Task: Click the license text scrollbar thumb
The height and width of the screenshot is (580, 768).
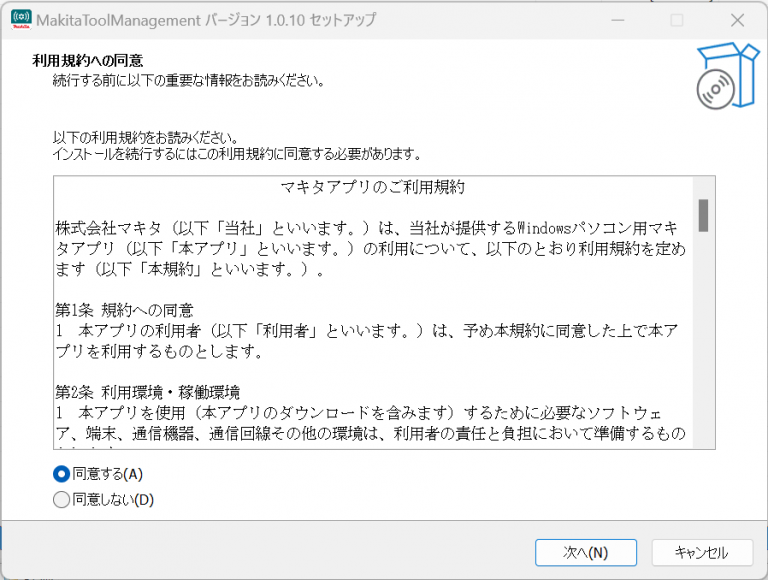Action: (x=703, y=214)
